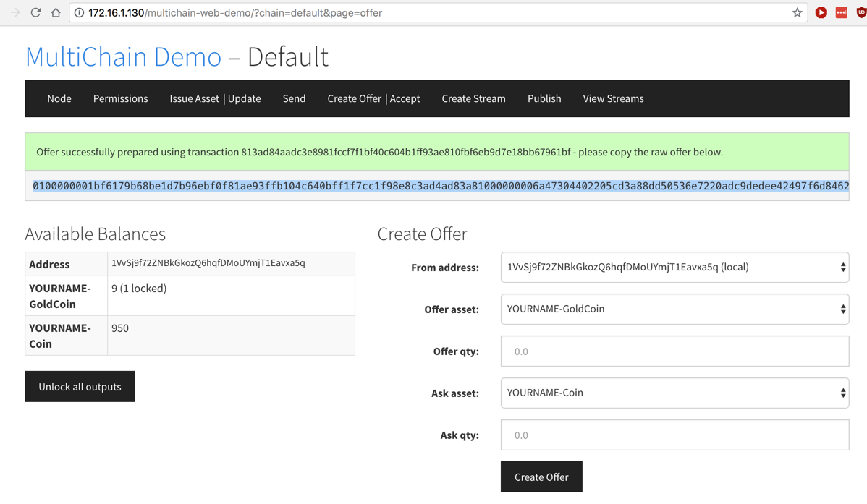Expand the From address dropdown

(674, 268)
